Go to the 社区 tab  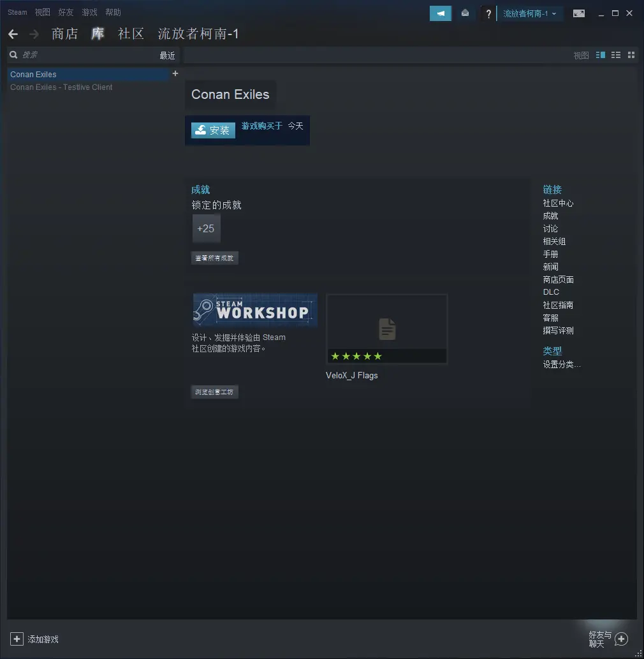131,34
